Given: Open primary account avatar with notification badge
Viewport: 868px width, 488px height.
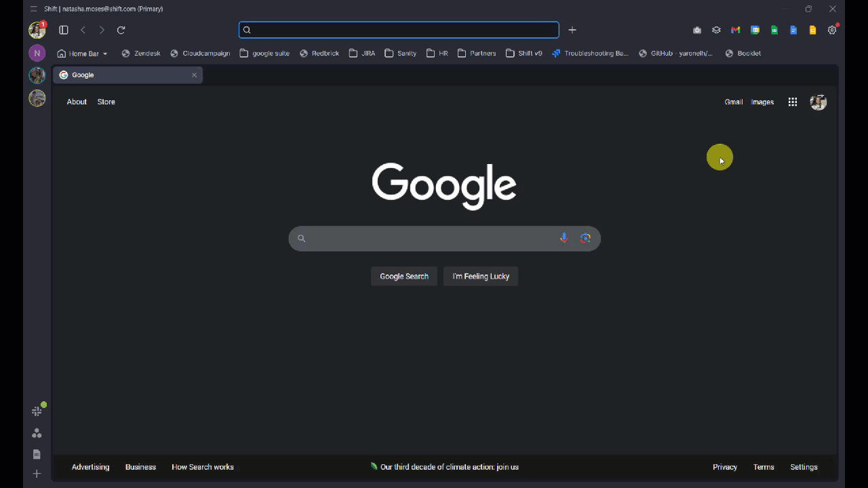Looking at the screenshot, I should [37, 30].
